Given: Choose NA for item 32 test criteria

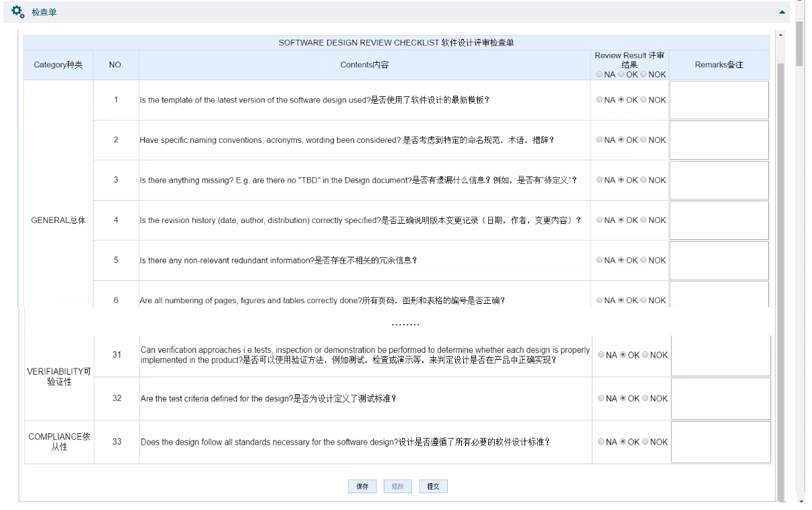Looking at the screenshot, I should 601,398.
